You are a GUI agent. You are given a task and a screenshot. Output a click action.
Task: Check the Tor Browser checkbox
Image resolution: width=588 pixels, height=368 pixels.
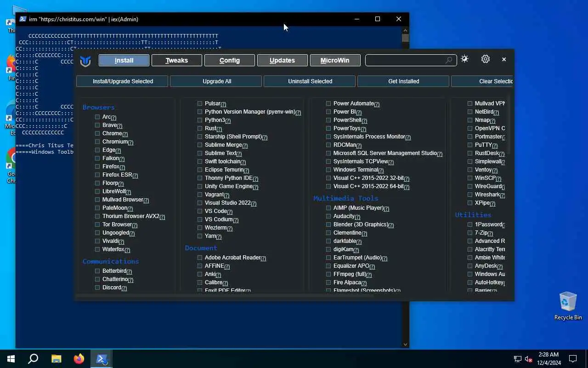pyautogui.click(x=97, y=224)
